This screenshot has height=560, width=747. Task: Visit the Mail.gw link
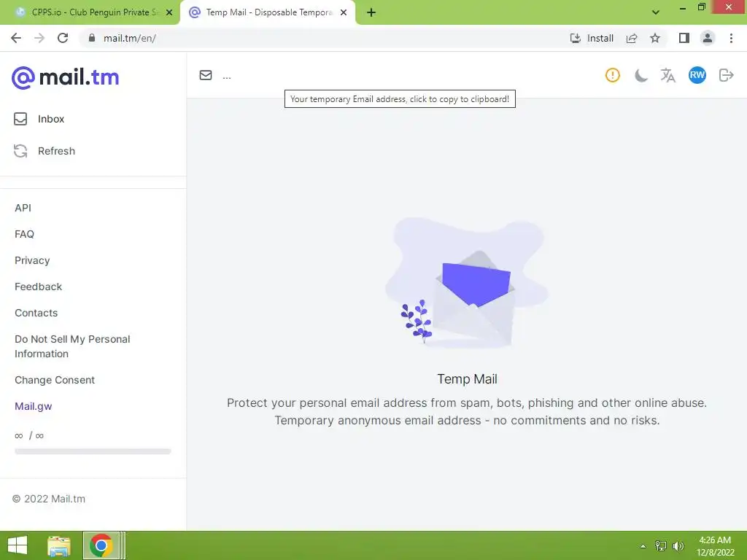point(34,406)
